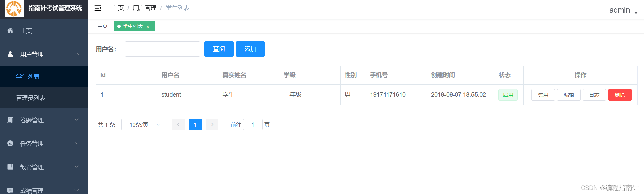Viewport: 644px width, 194px height.
Task: Click the education management book icon
Action: click(10, 167)
